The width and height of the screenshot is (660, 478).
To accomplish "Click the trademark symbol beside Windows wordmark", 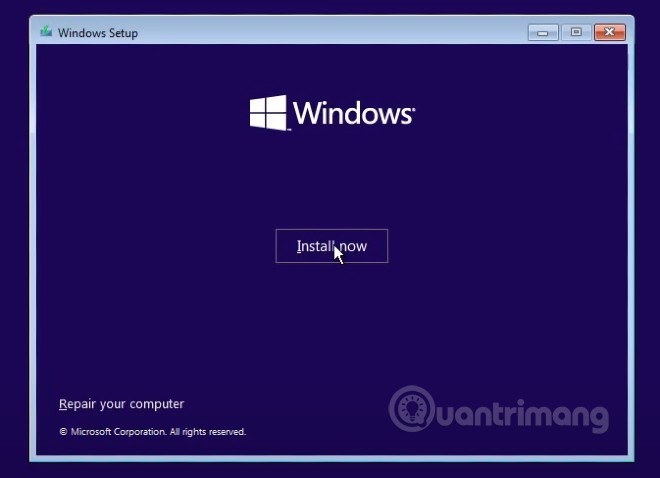I will 411,106.
